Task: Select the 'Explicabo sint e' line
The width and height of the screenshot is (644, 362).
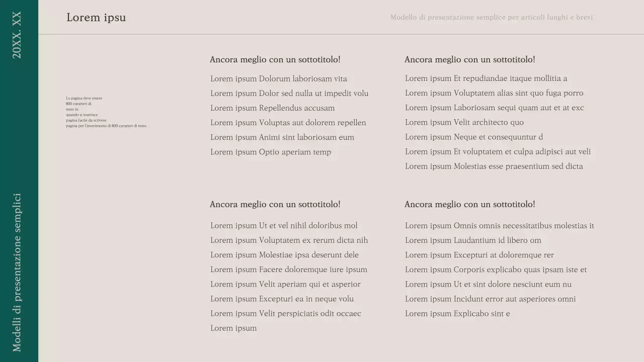Action: (x=457, y=314)
